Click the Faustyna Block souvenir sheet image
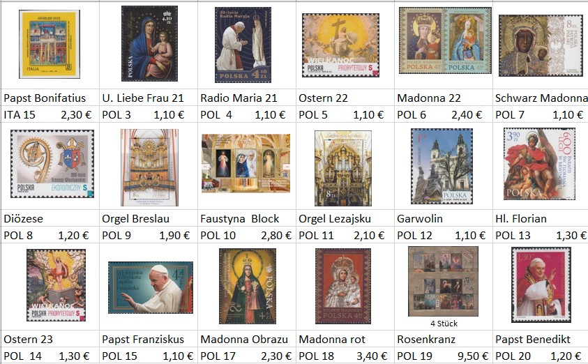The width and height of the screenshot is (588, 364). (x=246, y=164)
